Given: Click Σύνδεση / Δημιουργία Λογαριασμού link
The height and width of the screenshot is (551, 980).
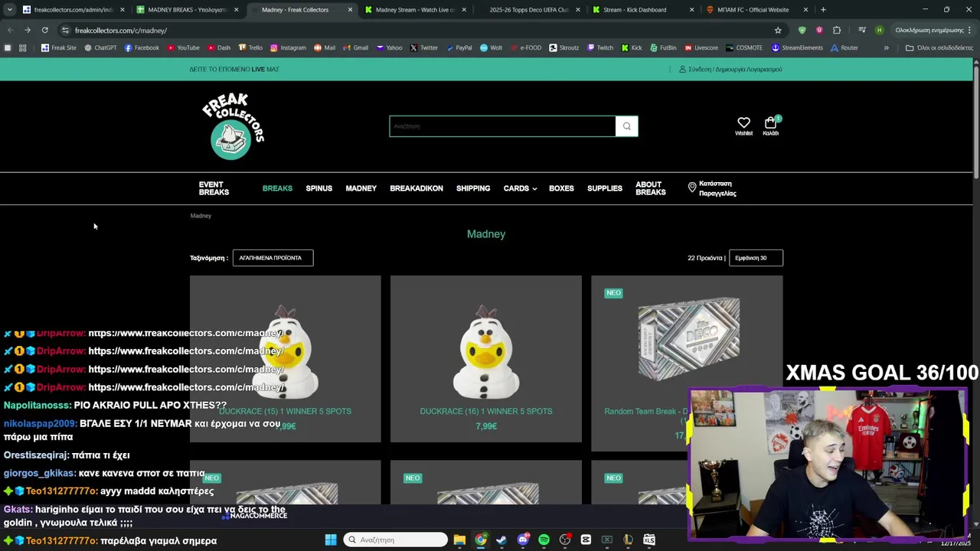Looking at the screenshot, I should pyautogui.click(x=735, y=69).
